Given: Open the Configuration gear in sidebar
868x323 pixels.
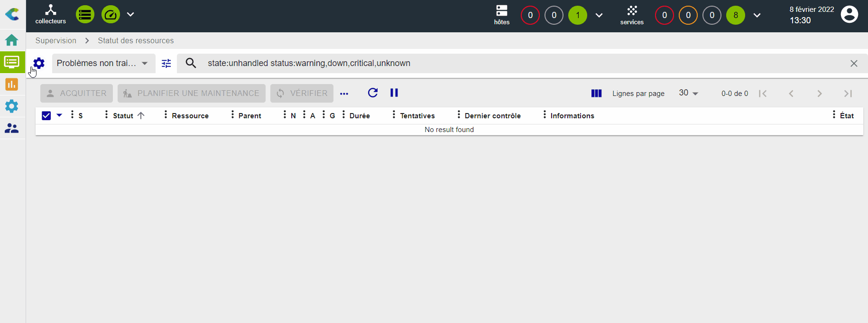Looking at the screenshot, I should [x=12, y=106].
